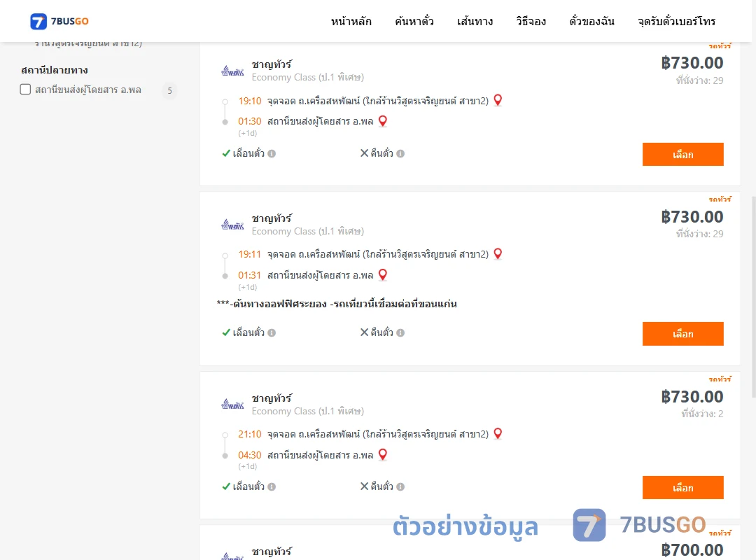Open departure map pin for 19:11 trip
The image size is (756, 560).
(498, 253)
